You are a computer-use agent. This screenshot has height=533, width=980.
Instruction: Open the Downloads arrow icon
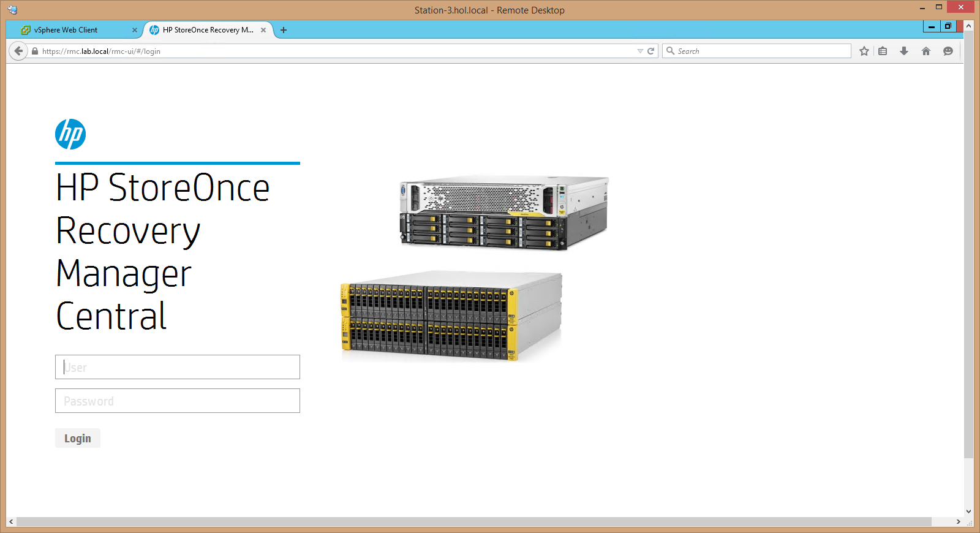(904, 51)
